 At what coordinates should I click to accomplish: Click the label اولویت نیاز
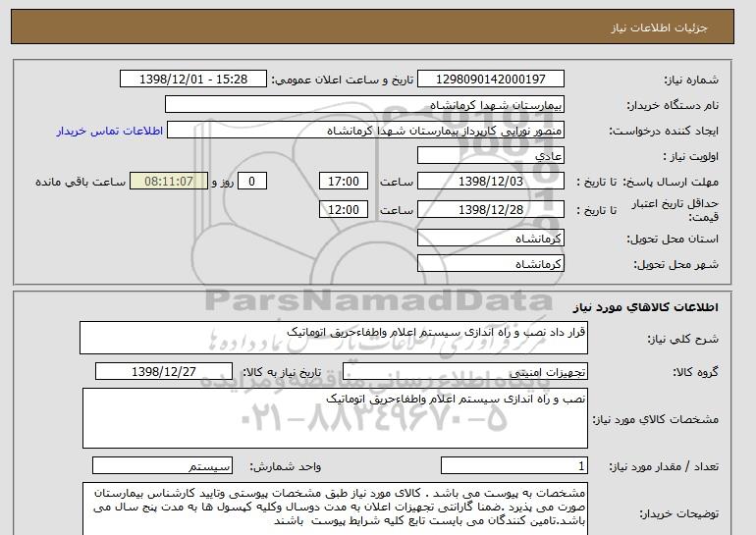click(x=690, y=156)
